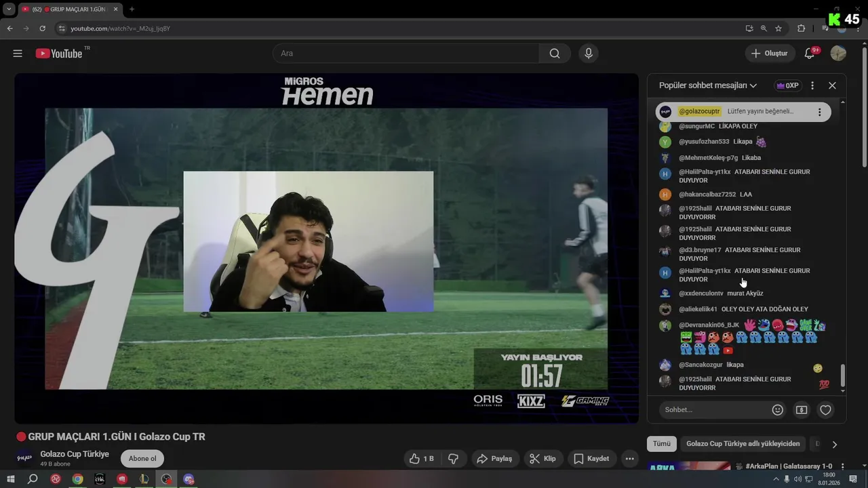Viewport: 868px width, 488px height.
Task: Open media controls in browser toolbar
Action: pos(825,28)
